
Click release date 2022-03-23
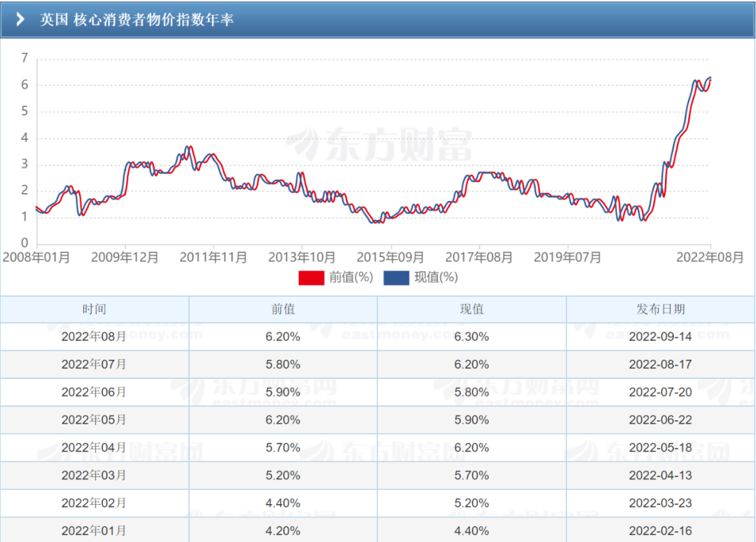coord(661,503)
